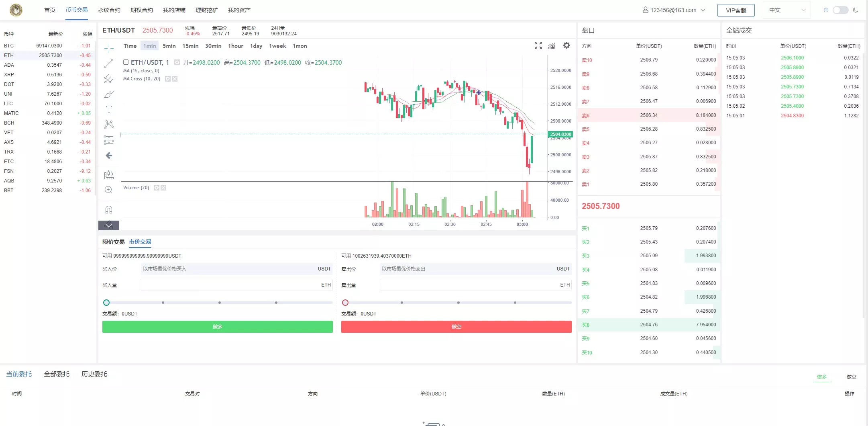868x426 pixels.
Task: Select the text annotation tool
Action: click(109, 109)
